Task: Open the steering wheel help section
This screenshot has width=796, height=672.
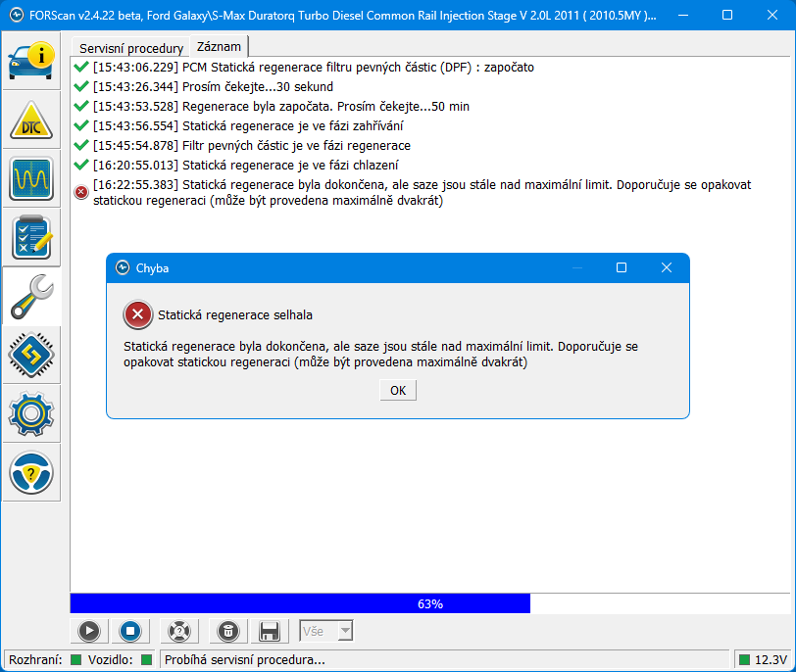Action: point(31,472)
